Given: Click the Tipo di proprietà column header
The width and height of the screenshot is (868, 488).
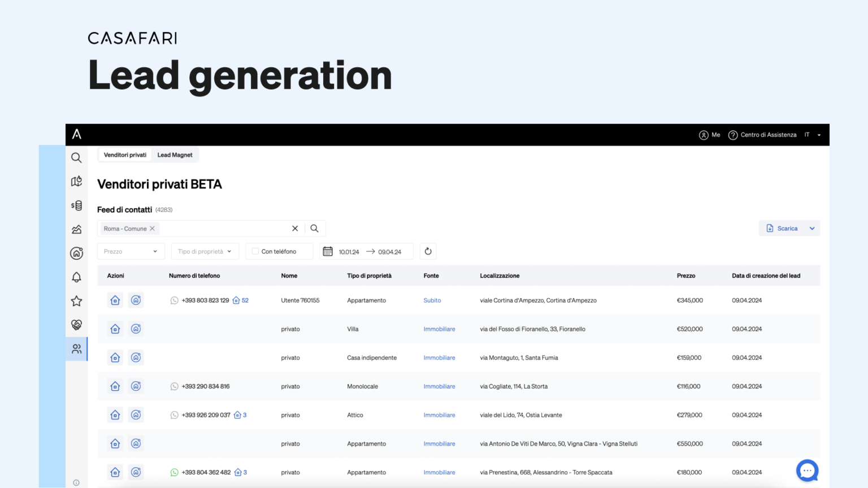Looking at the screenshot, I should 369,276.
